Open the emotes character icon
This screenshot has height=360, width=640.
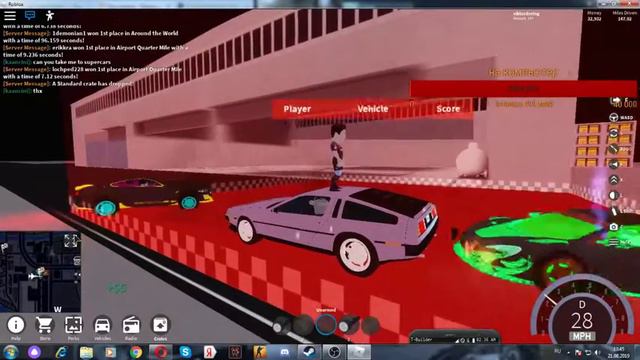pyautogui.click(x=50, y=16)
